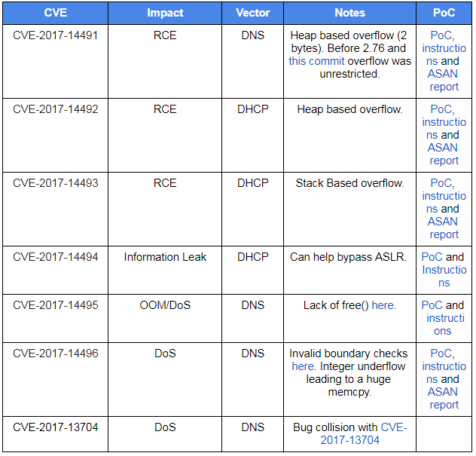Click the Vector column header
The width and height of the screenshot is (476, 456).
coord(252,13)
